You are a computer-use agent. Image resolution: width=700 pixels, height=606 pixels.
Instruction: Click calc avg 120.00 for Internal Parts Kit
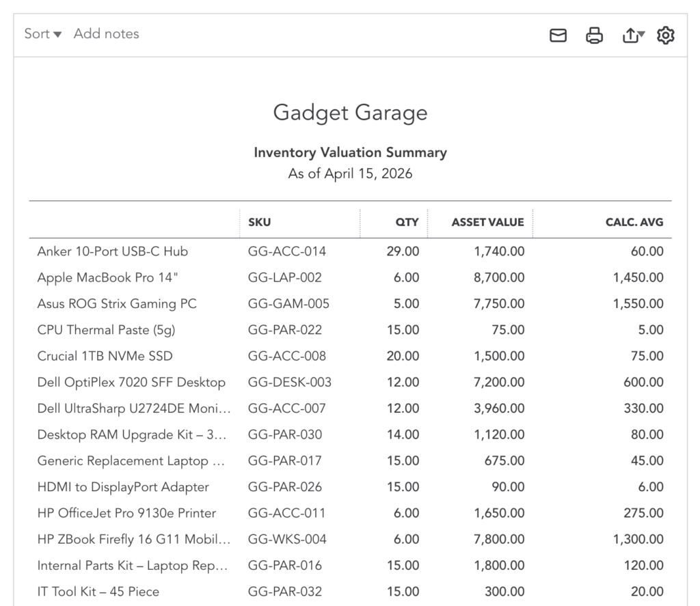644,566
